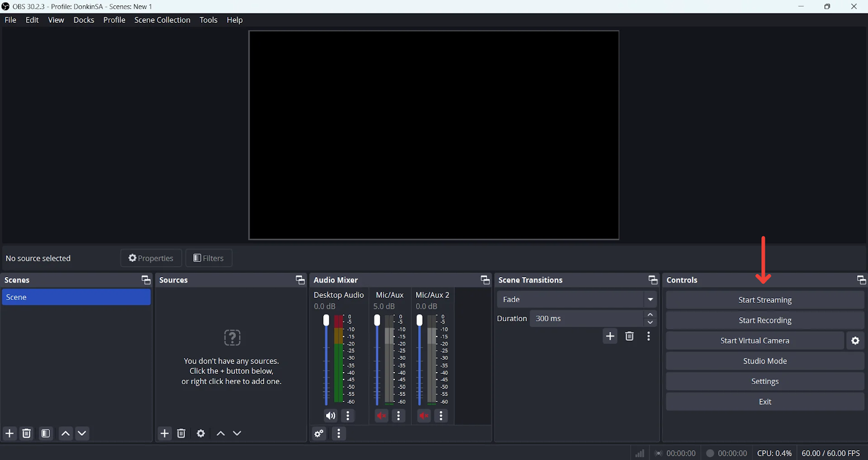Open the Docks menu

pos(84,20)
